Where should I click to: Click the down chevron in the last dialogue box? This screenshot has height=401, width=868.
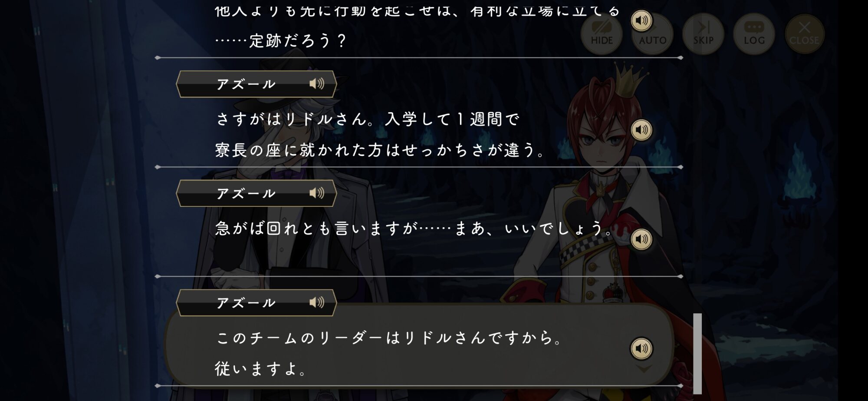(x=644, y=369)
